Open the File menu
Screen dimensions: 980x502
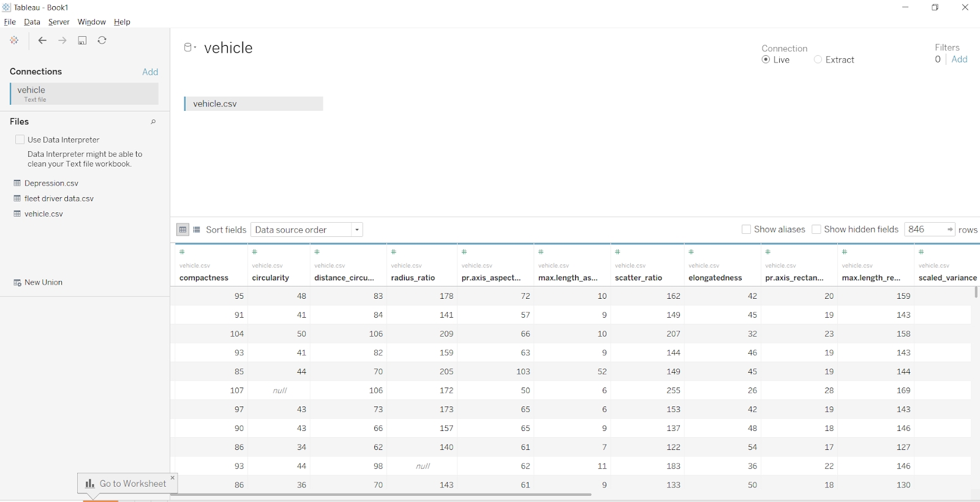pyautogui.click(x=10, y=22)
